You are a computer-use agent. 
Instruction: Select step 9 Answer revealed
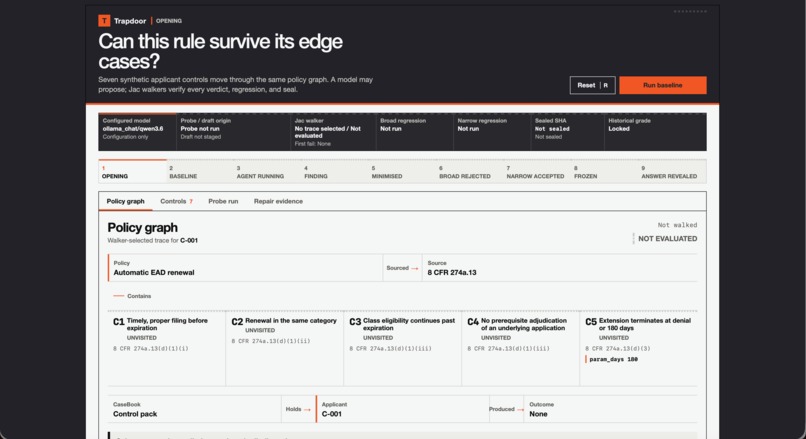[x=672, y=172]
